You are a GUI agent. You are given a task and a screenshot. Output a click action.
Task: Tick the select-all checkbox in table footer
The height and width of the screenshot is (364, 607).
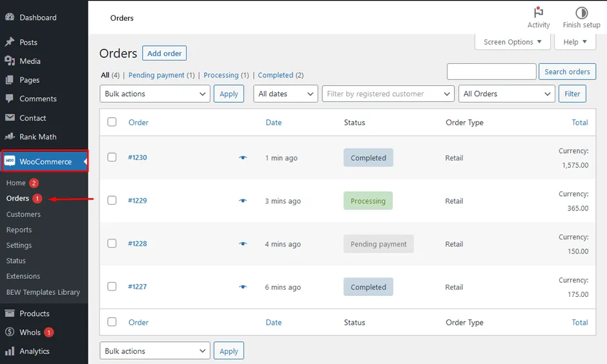pyautogui.click(x=112, y=322)
